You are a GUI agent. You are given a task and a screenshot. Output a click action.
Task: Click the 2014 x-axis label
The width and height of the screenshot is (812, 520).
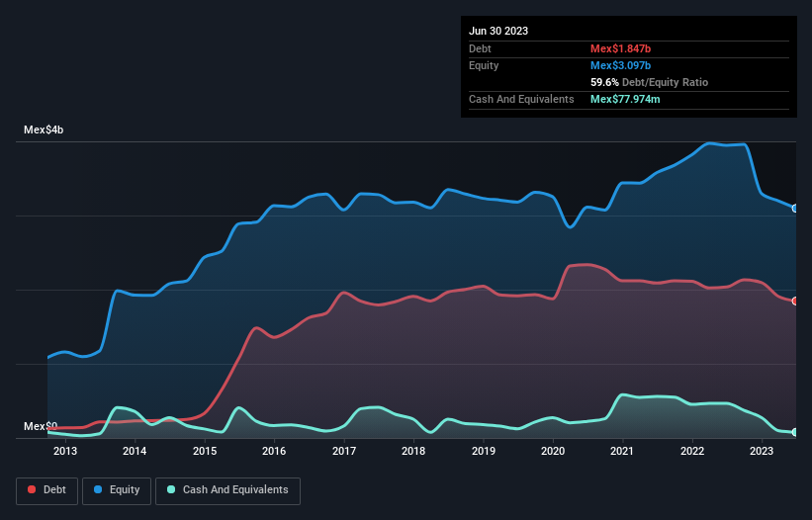[x=135, y=451]
